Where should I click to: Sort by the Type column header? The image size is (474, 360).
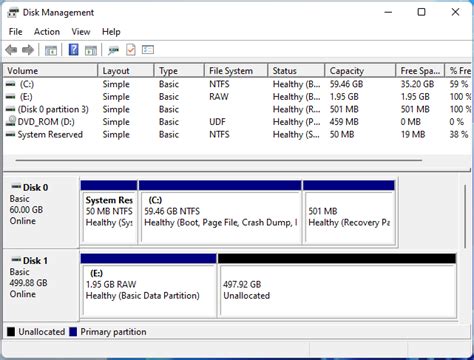point(179,71)
